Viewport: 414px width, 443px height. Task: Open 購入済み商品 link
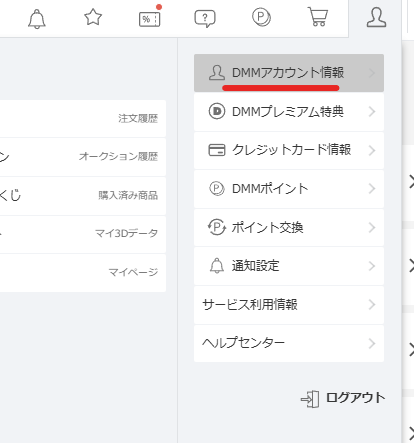(128, 195)
